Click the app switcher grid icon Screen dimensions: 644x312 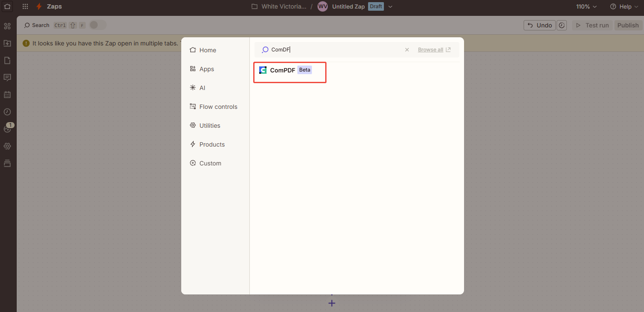[25, 6]
